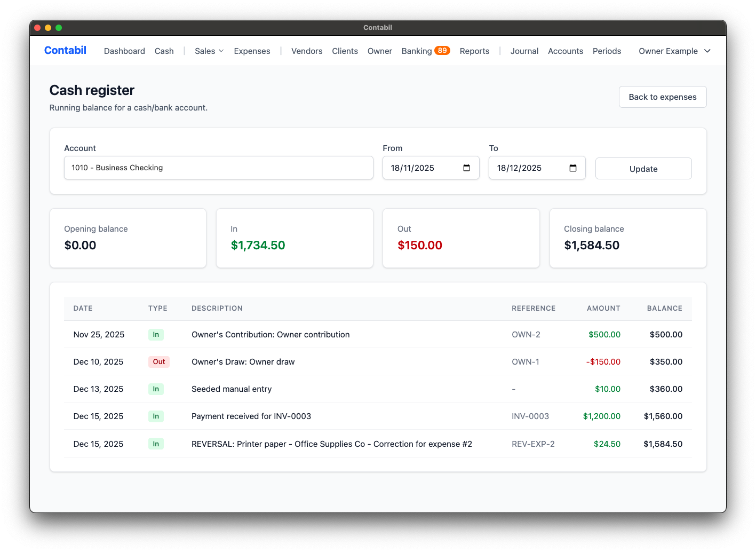The width and height of the screenshot is (756, 552).
Task: Open the Reports section
Action: [474, 51]
